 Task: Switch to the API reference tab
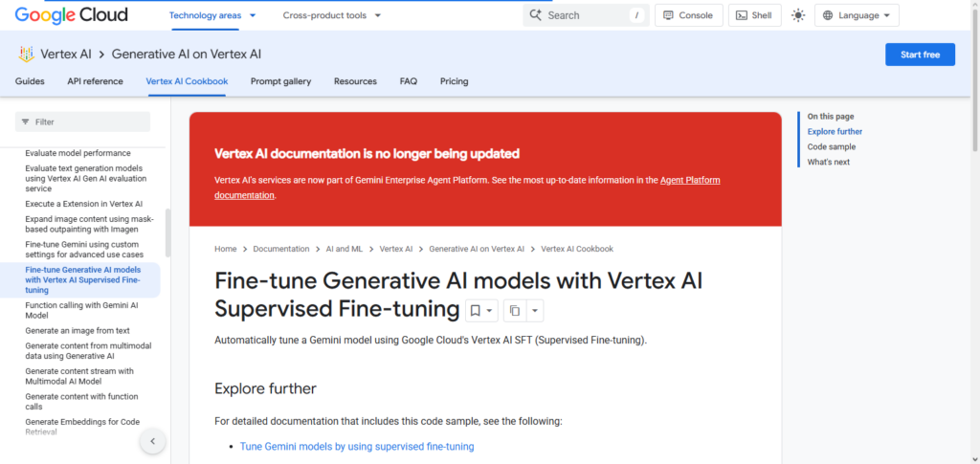95,81
